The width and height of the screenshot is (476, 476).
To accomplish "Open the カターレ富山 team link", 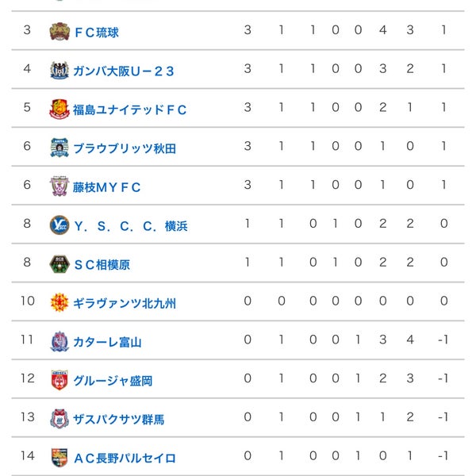I will (107, 342).
